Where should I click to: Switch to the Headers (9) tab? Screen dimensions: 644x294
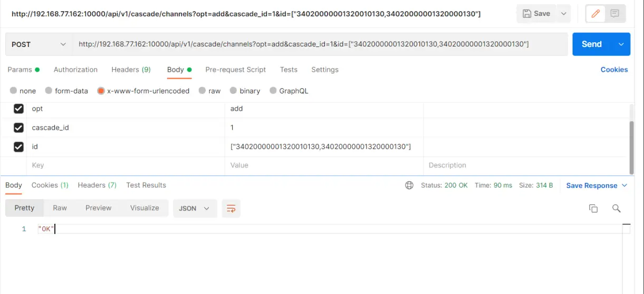131,70
